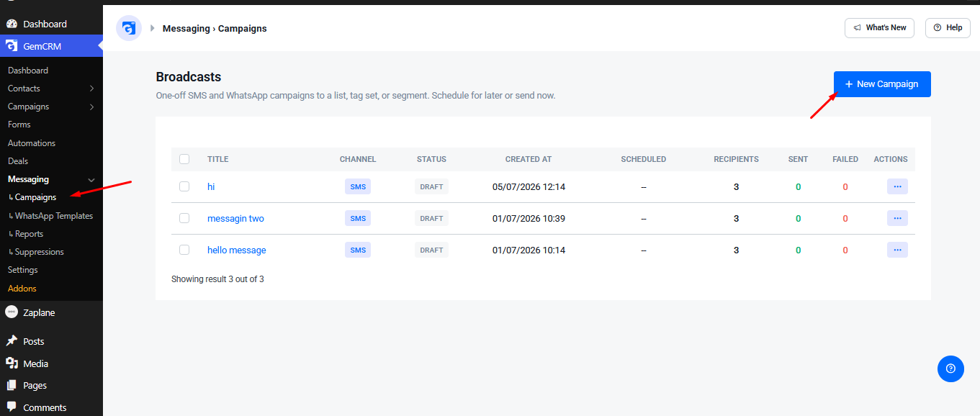Open actions menu for 'messagin two' campaign
Viewport: 980px width, 416px height.
(x=897, y=218)
